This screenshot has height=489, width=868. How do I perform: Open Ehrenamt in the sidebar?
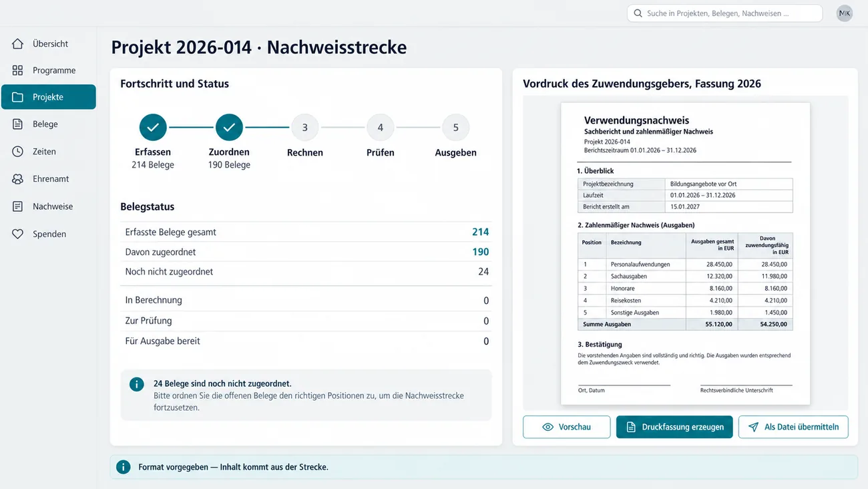49,179
